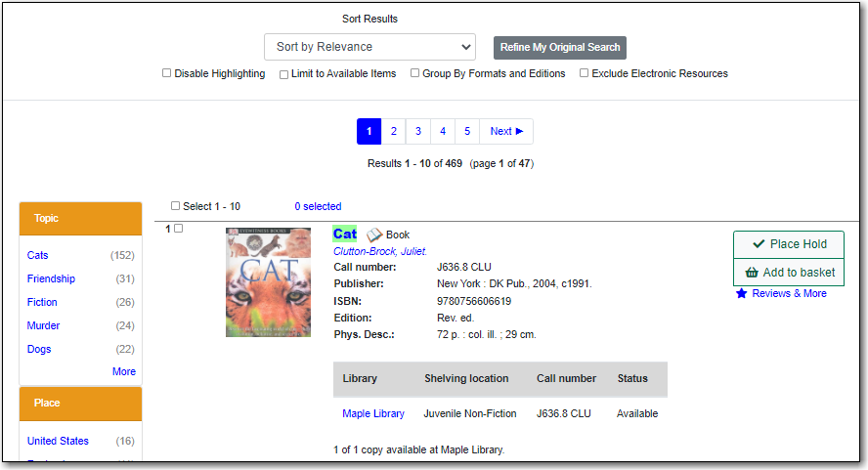868x470 pixels.
Task: Filter by United States place
Action: [58, 441]
